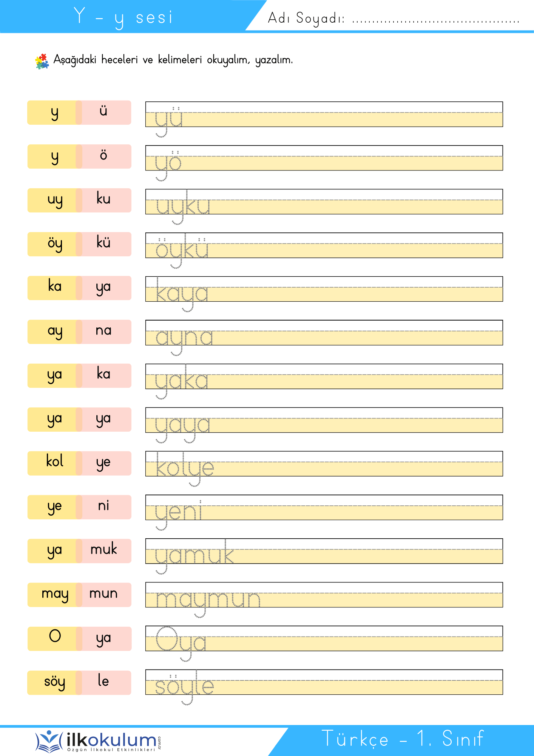Image resolution: width=534 pixels, height=756 pixels.
Task: Click the pink 'ni' syllable box
Action: [x=103, y=507]
